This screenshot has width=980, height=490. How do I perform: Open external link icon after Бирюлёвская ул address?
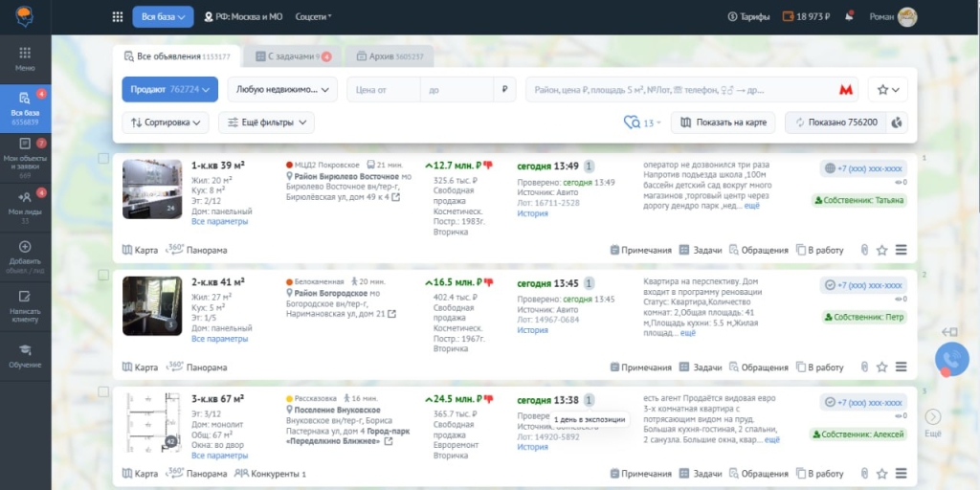pos(395,197)
